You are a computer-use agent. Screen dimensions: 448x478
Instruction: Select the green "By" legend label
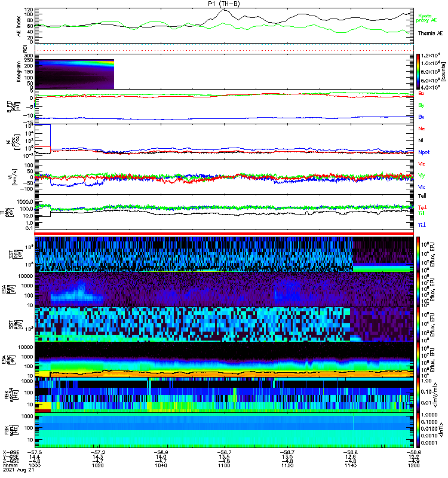tap(421, 105)
